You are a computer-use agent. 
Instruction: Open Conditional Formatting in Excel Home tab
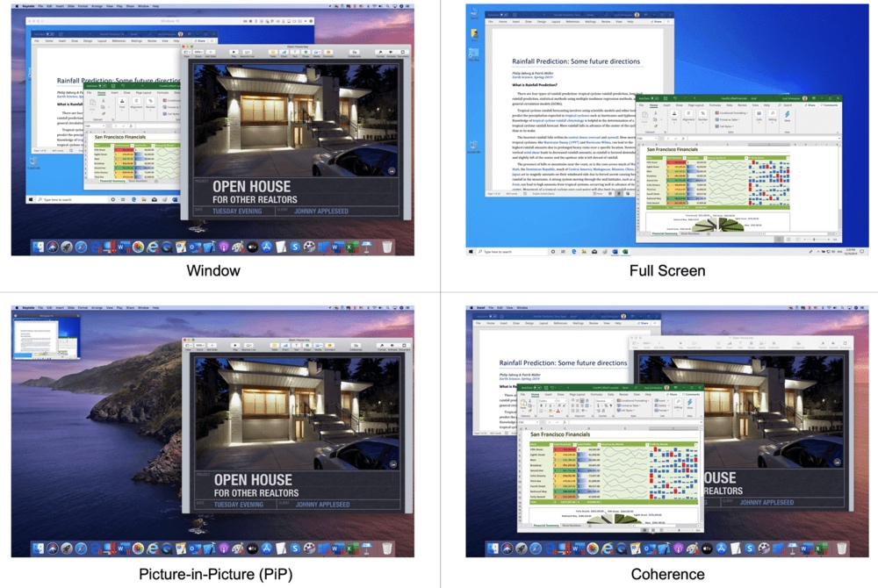pyautogui.click(x=632, y=400)
